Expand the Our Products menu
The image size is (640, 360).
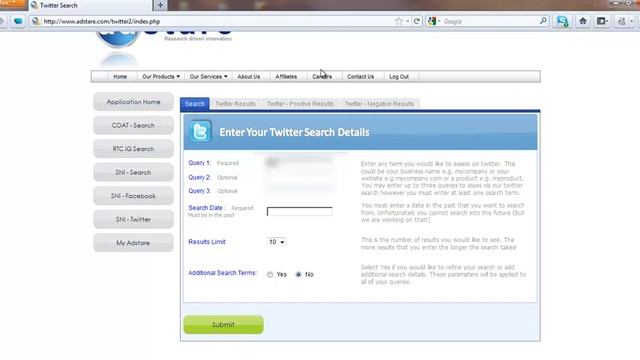[x=161, y=77]
